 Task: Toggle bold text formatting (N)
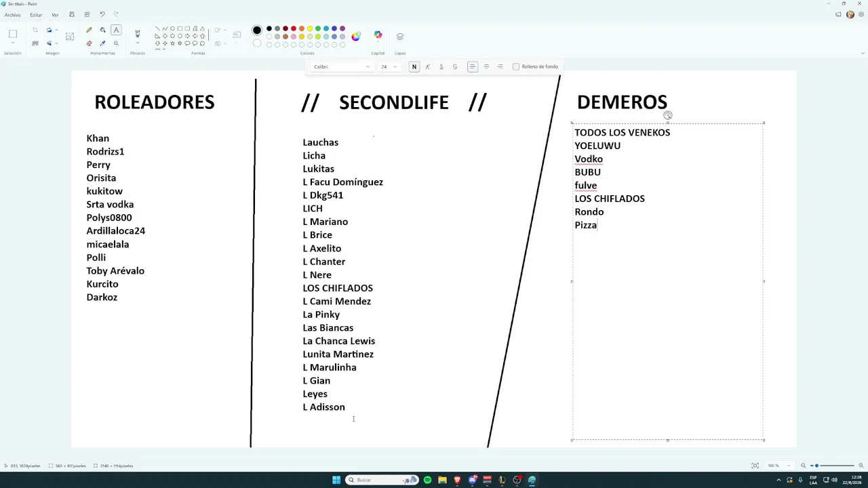point(414,66)
